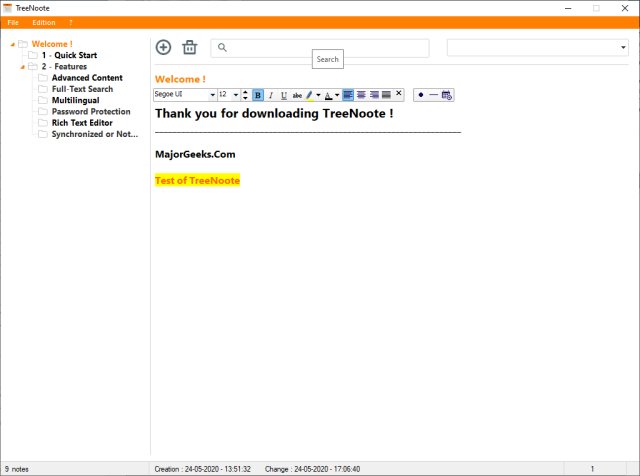Click the '9 notes' status bar entry
This screenshot has width=640, height=476.
click(17, 469)
